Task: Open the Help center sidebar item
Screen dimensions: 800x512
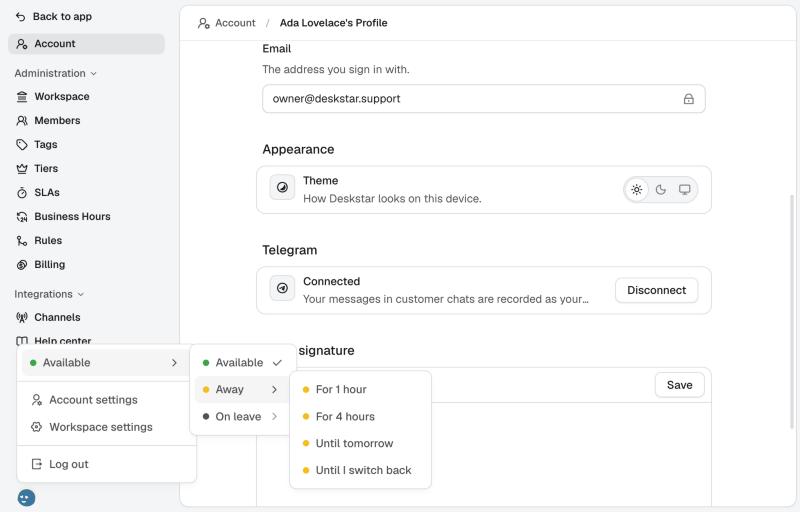Action: [x=86, y=340]
